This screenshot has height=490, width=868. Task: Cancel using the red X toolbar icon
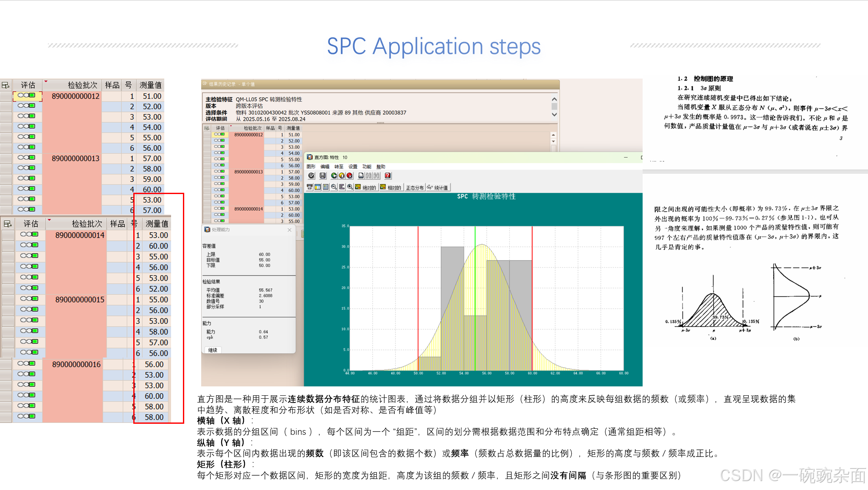tap(349, 176)
